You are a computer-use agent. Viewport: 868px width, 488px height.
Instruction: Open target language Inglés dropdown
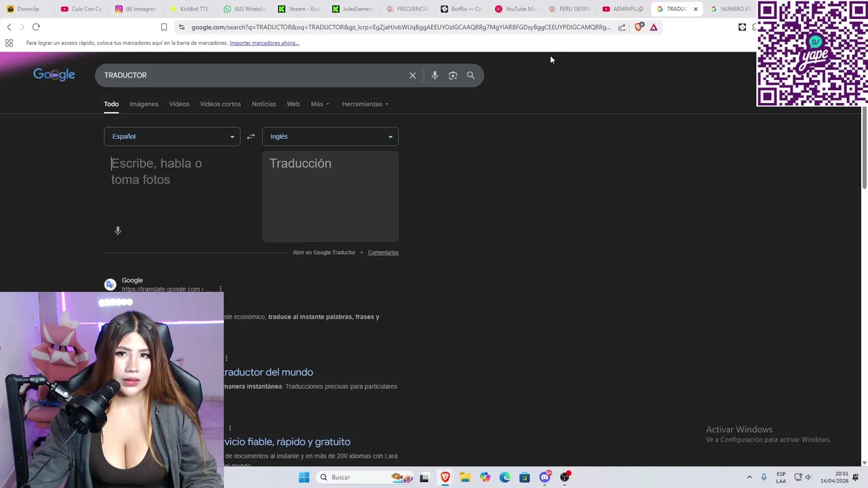pyautogui.click(x=330, y=136)
